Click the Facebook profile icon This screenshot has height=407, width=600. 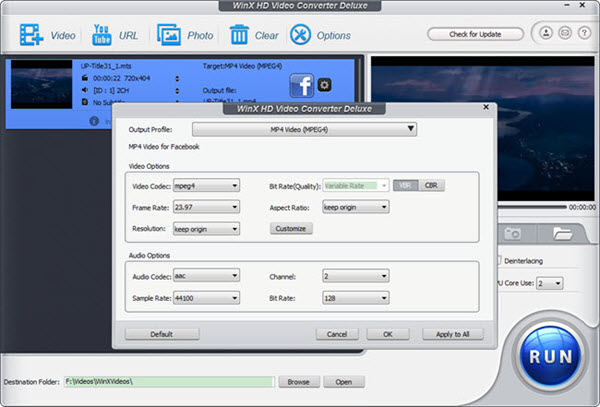[x=302, y=85]
